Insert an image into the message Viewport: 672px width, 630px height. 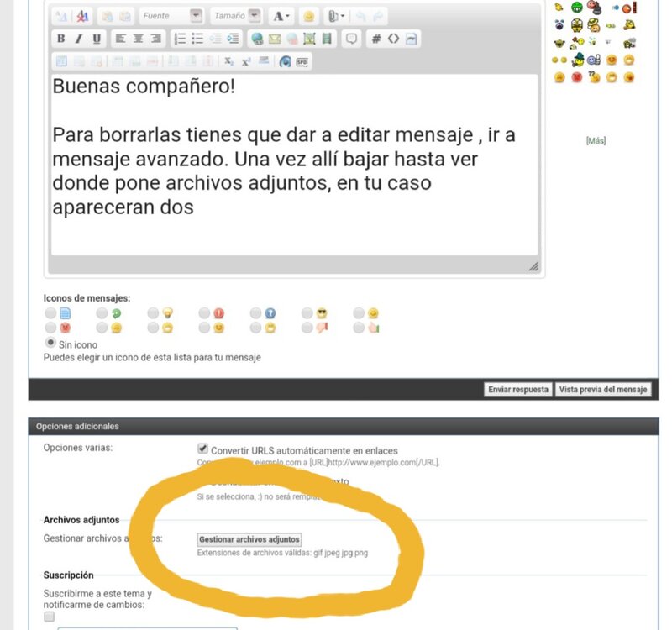309,39
